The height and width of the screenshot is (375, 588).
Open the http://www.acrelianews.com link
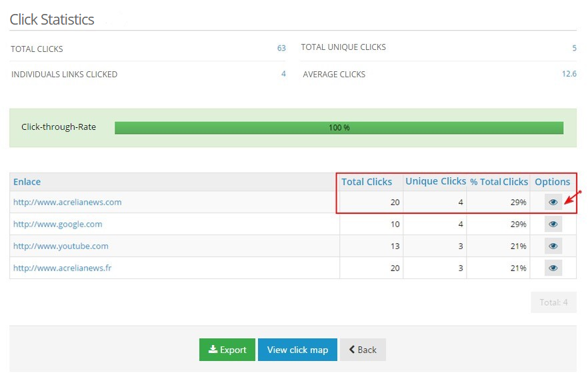click(67, 202)
